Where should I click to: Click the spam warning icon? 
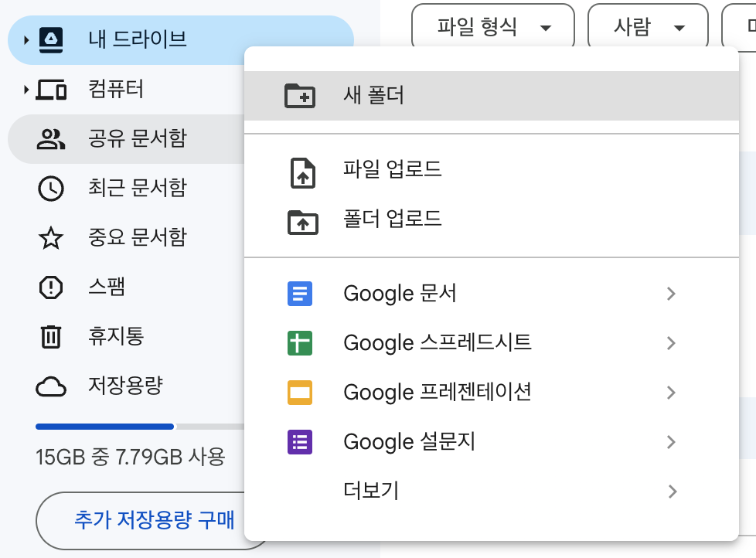50,288
